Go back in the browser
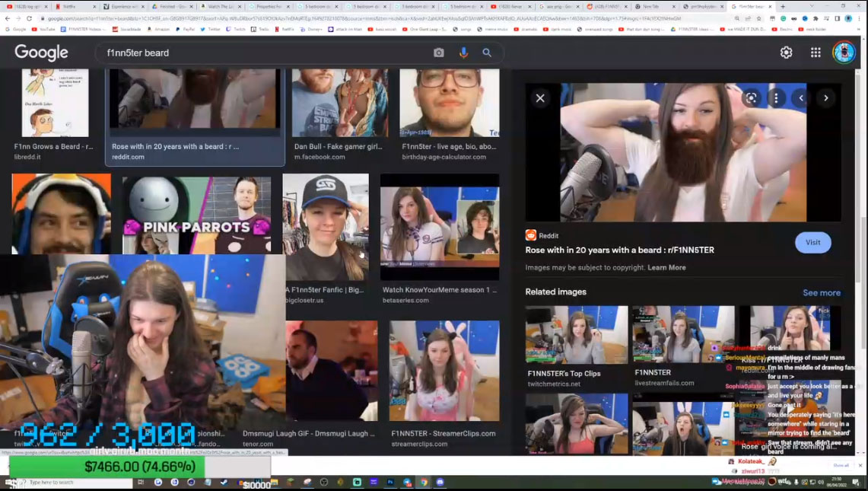Image resolution: width=868 pixels, height=491 pixels. click(7, 18)
